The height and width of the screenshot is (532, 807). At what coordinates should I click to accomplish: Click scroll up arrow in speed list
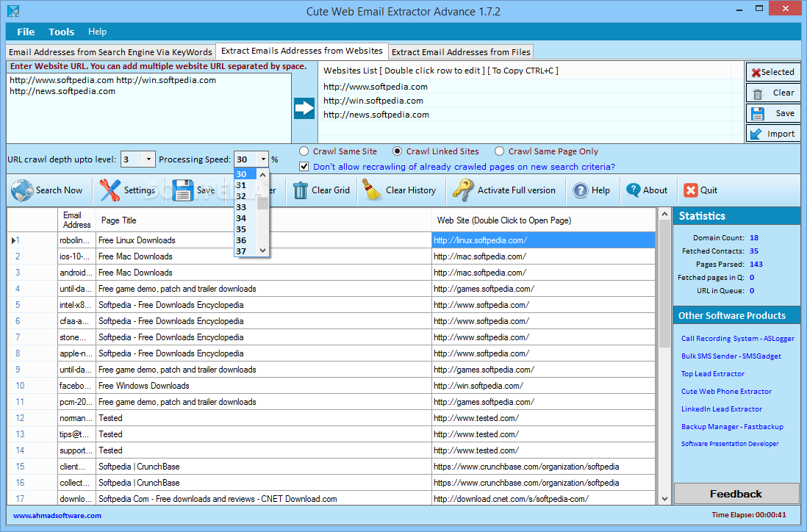pyautogui.click(x=263, y=175)
